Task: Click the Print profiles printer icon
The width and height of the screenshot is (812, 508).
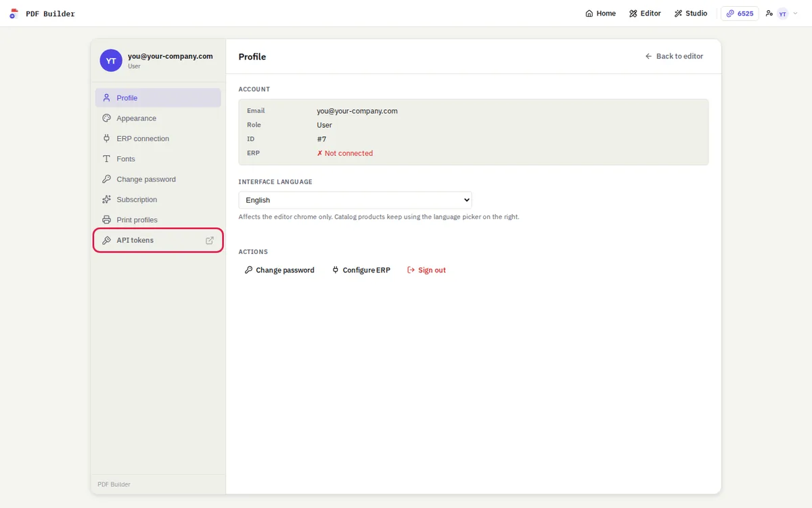Action: click(106, 219)
